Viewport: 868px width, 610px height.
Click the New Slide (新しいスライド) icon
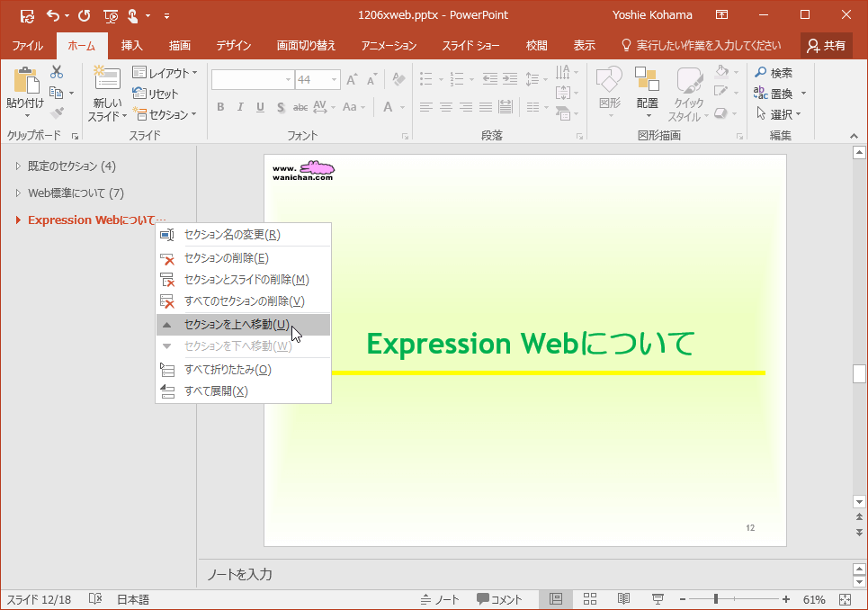coord(107,78)
